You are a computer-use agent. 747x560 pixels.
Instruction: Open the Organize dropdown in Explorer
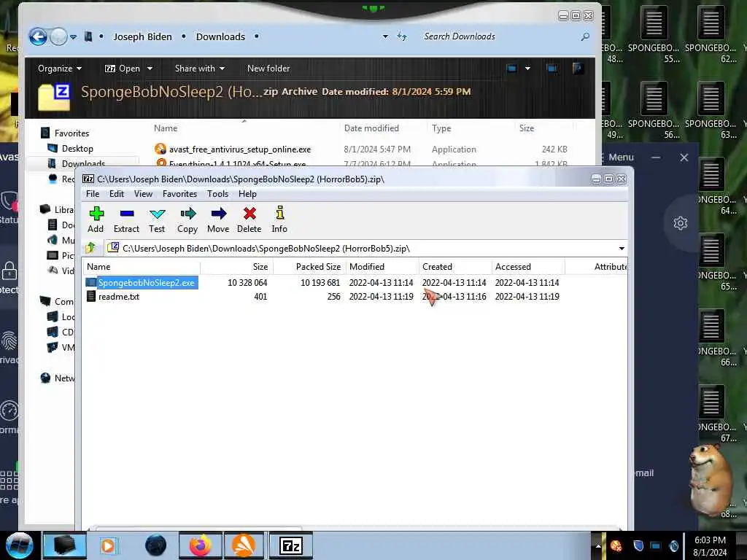click(60, 69)
